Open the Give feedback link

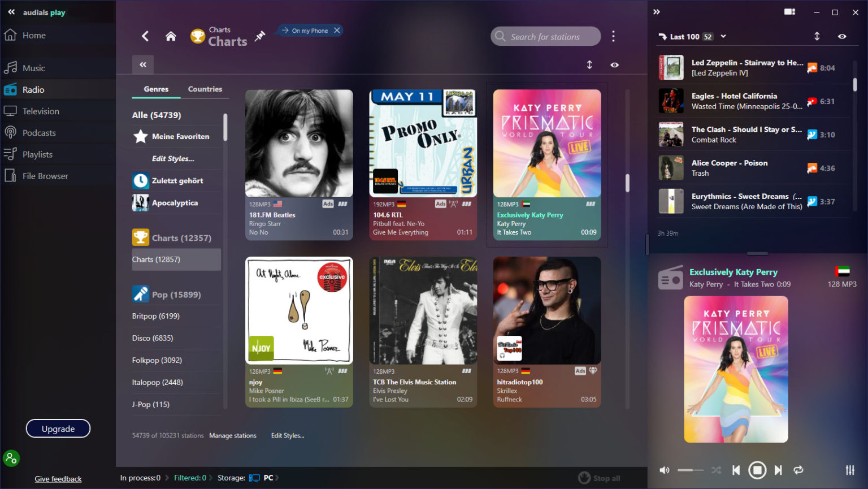[58, 478]
